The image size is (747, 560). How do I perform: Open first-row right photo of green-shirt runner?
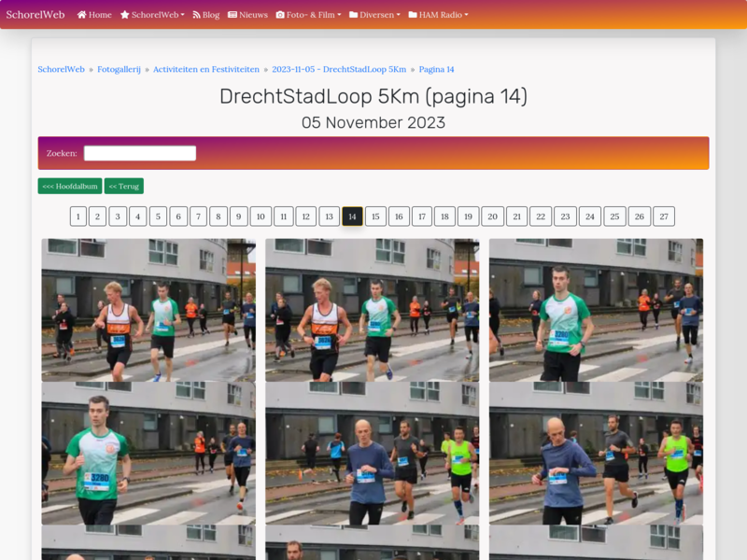(x=596, y=310)
